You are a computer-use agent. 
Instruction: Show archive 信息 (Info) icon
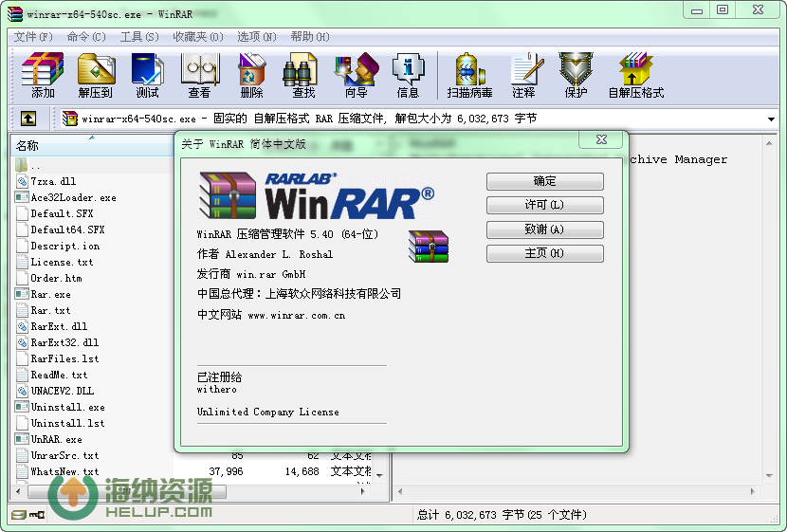(x=408, y=75)
